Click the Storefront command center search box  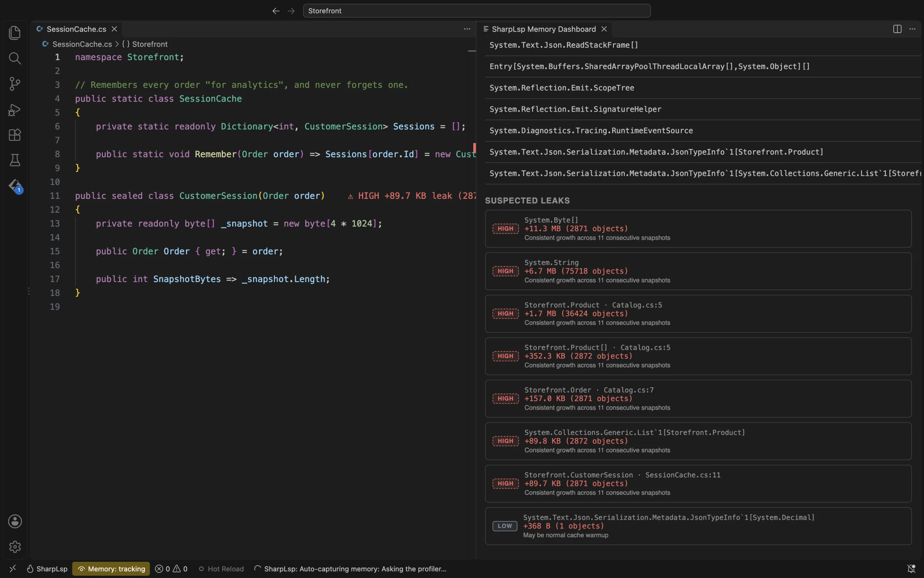coord(477,11)
